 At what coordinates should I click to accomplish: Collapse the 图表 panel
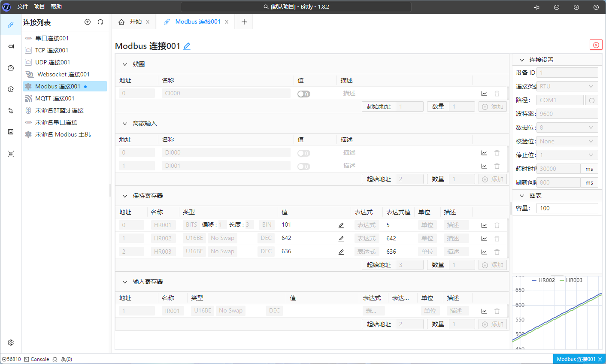coord(522,196)
